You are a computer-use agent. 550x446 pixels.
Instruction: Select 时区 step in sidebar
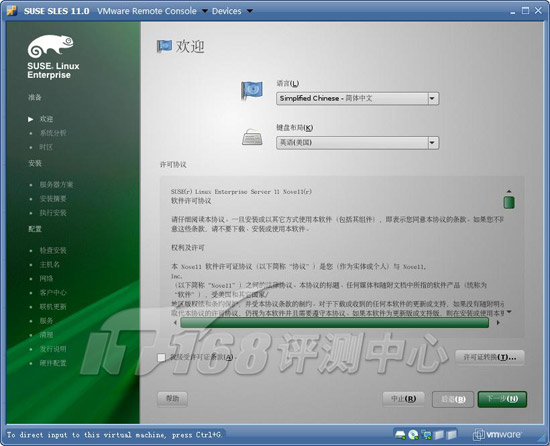46,147
